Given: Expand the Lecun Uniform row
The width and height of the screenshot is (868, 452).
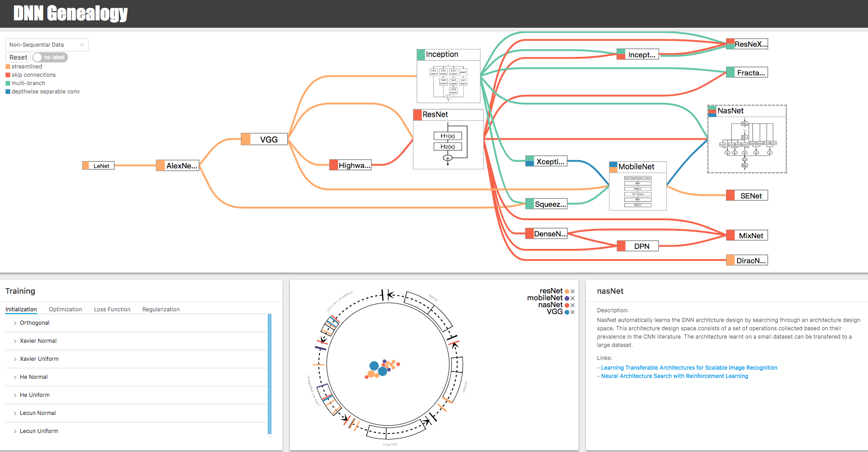Looking at the screenshot, I should point(136,431).
